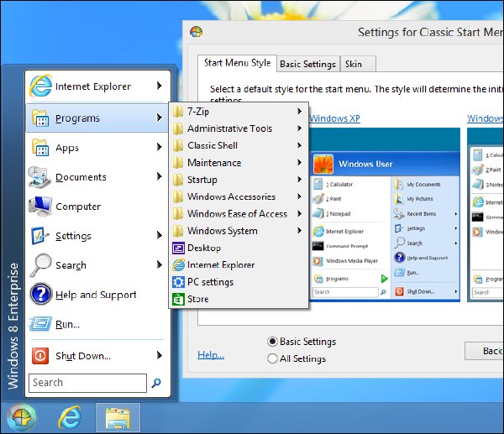Expand the Settings submenu arrow
This screenshot has width=504, height=434.
click(159, 236)
